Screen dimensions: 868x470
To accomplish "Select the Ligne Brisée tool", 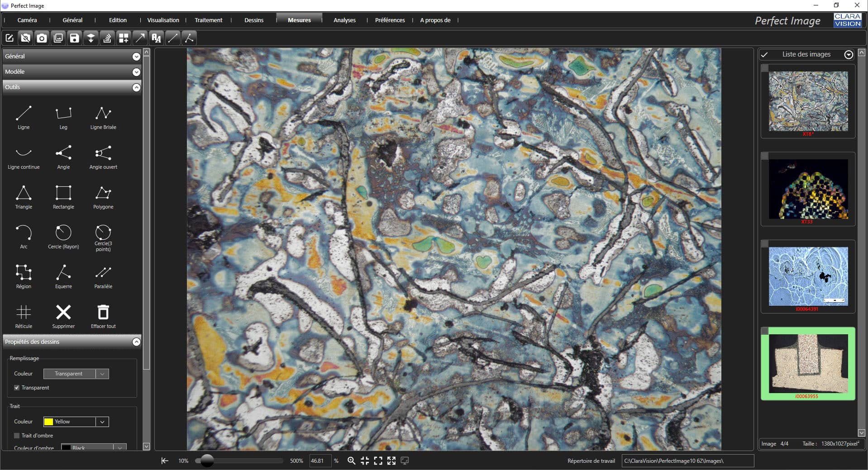I will (103, 117).
